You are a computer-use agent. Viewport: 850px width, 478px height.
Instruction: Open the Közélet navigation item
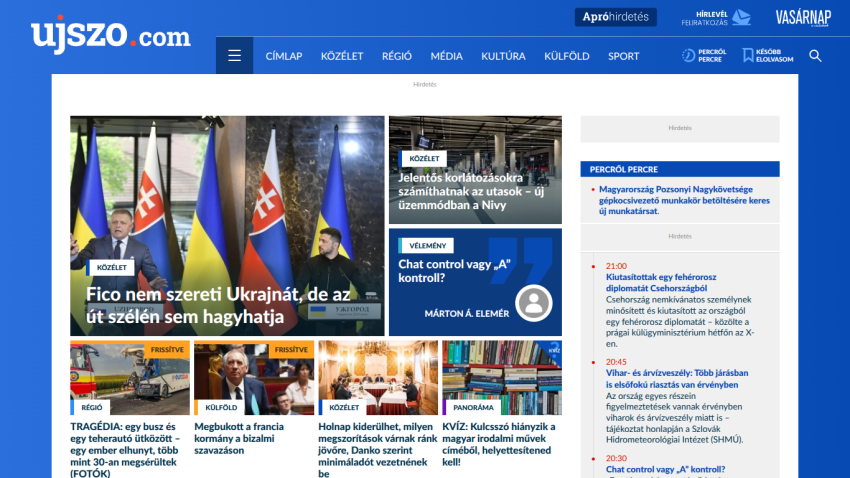[342, 56]
